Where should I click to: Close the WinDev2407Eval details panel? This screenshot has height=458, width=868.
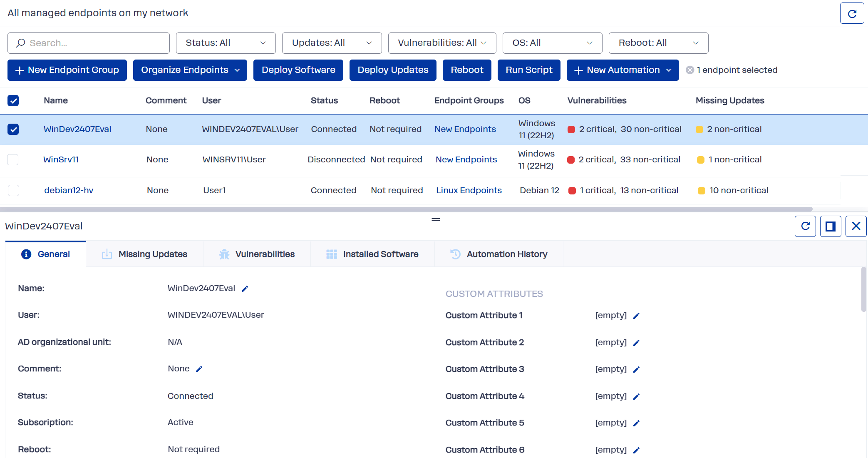click(856, 226)
